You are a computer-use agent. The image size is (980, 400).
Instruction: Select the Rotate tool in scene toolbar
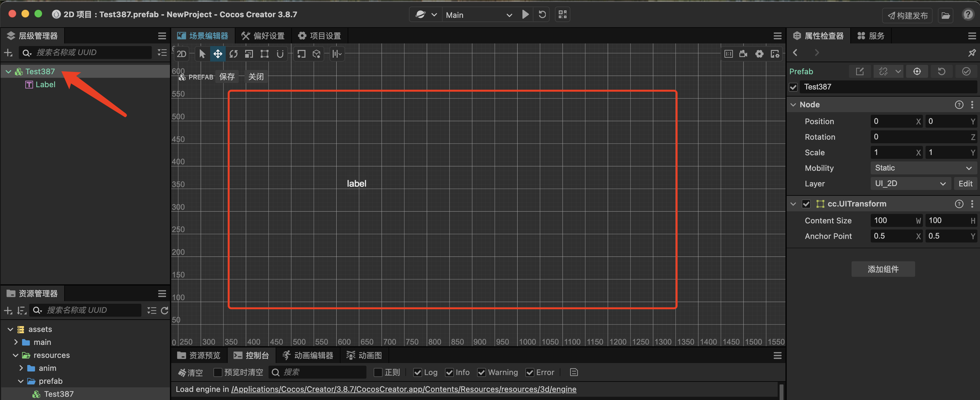point(233,54)
